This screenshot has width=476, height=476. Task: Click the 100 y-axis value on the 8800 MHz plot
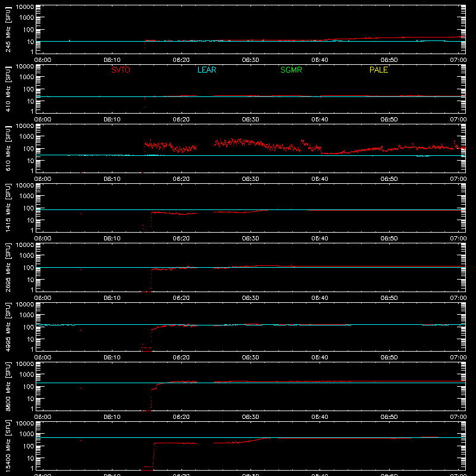coord(29,387)
